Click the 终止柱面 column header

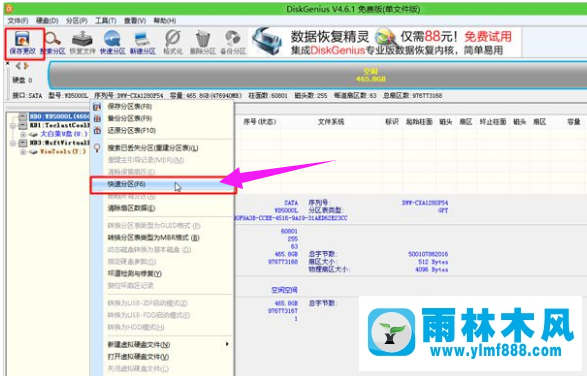493,122
